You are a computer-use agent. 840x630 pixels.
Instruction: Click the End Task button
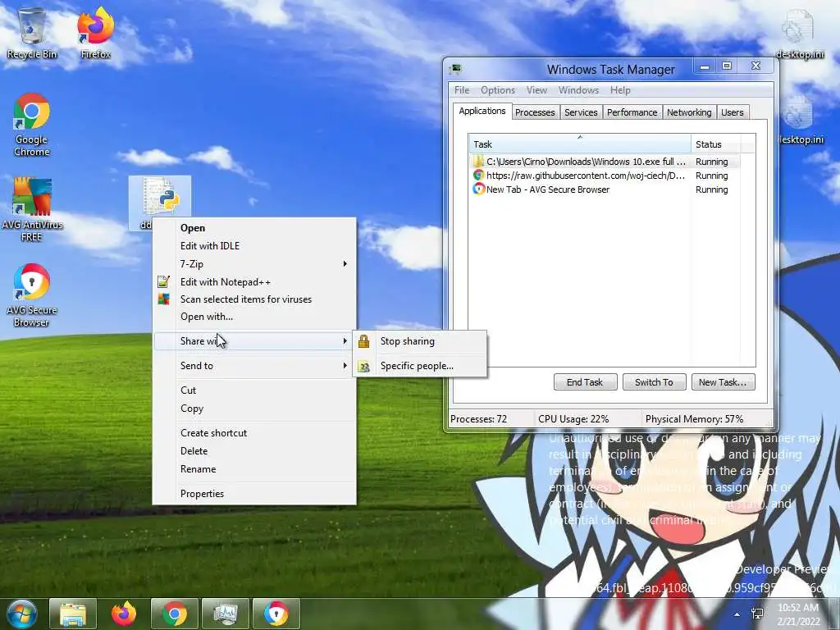[x=585, y=382]
